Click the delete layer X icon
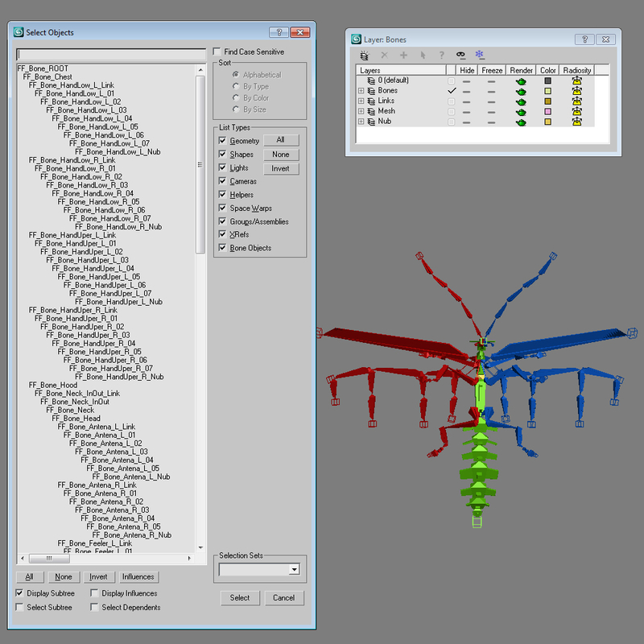This screenshot has height=644, width=644. click(383, 55)
